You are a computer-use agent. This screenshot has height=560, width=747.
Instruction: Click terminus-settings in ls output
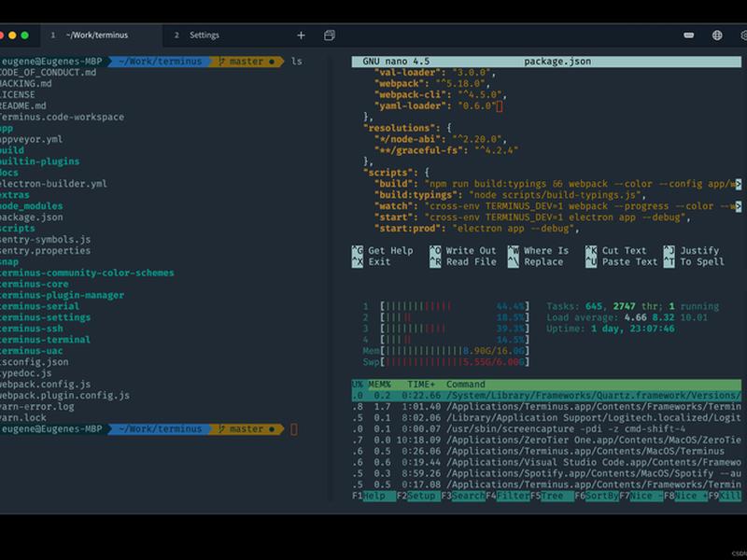pos(45,317)
